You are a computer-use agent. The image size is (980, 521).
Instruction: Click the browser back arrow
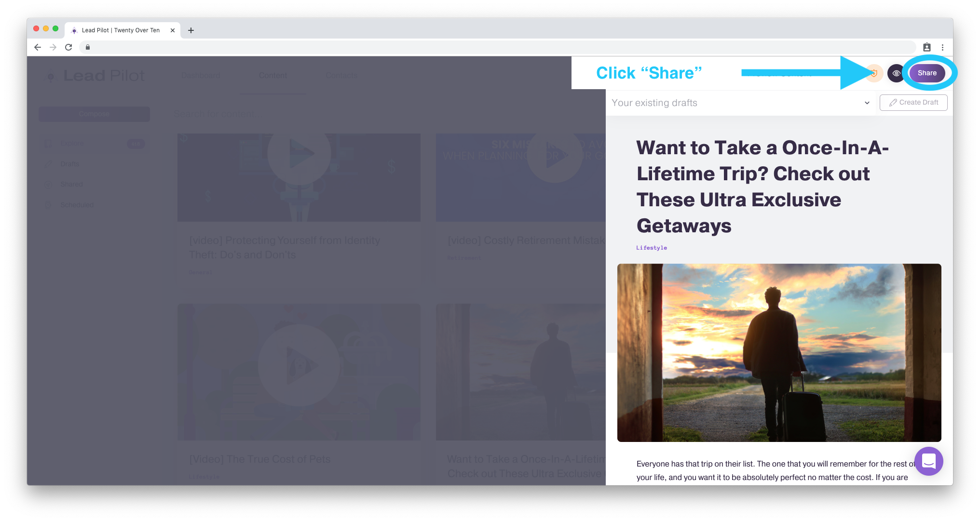[x=38, y=47]
